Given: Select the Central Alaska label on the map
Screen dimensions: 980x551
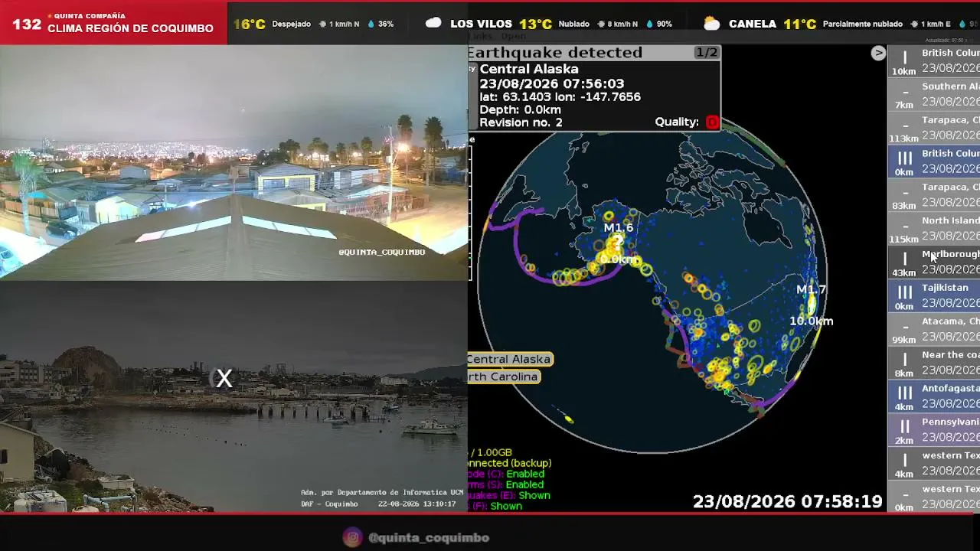Looking at the screenshot, I should (x=508, y=359).
